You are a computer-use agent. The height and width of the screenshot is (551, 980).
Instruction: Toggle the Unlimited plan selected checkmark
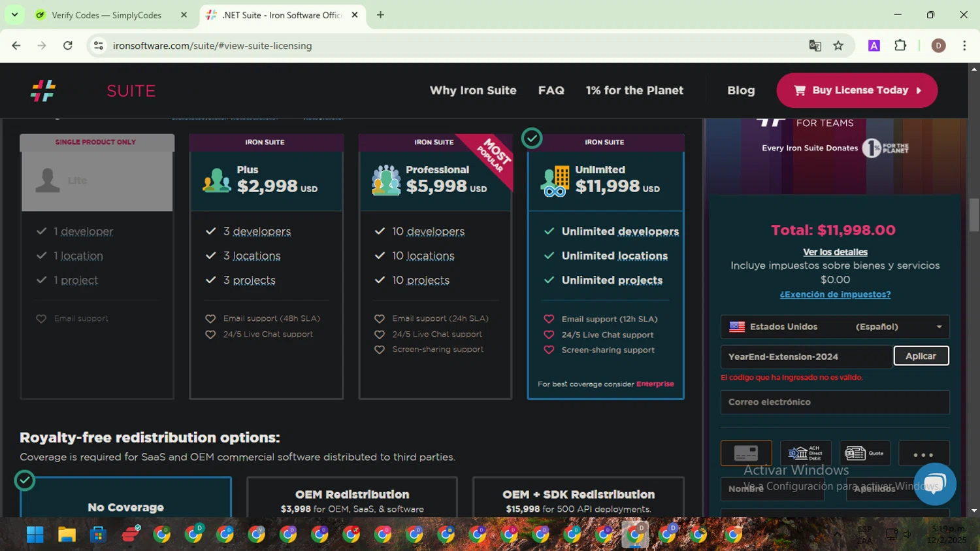(532, 139)
